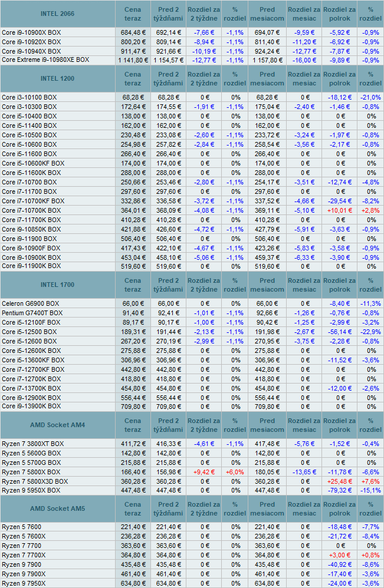
Task: Select the -40,92 € value for Ryzen 9 7900
Action: point(340,565)
